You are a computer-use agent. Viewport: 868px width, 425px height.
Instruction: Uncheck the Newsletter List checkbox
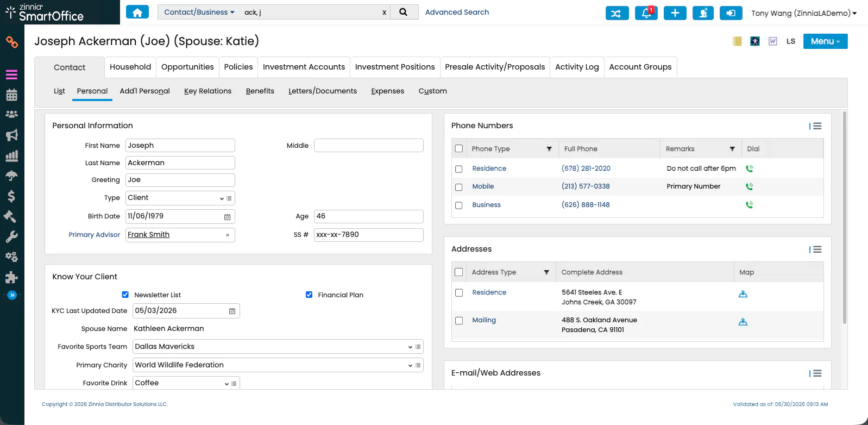125,295
